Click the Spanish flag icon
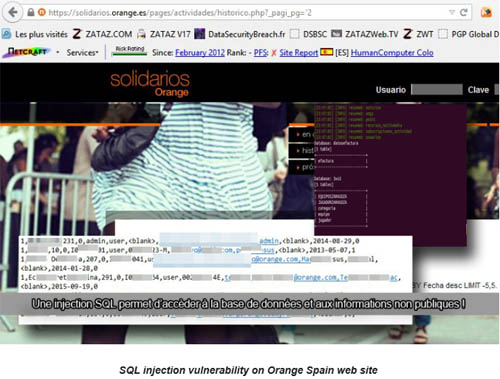The width and height of the screenshot is (500, 379). 326,52
